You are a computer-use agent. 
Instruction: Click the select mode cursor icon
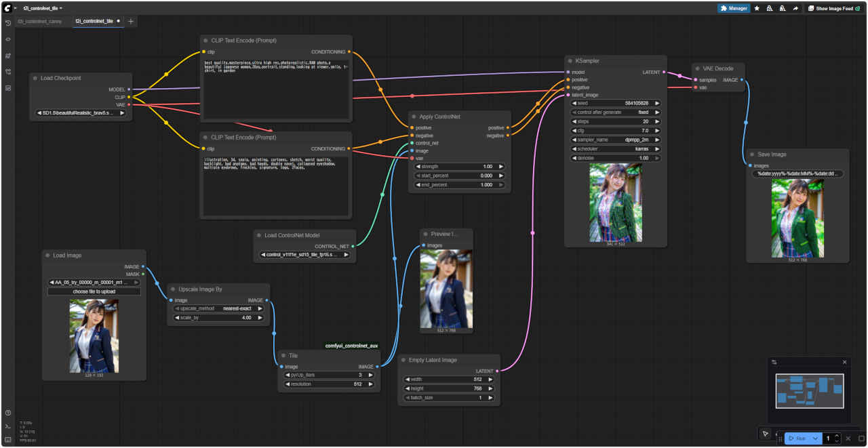765,434
